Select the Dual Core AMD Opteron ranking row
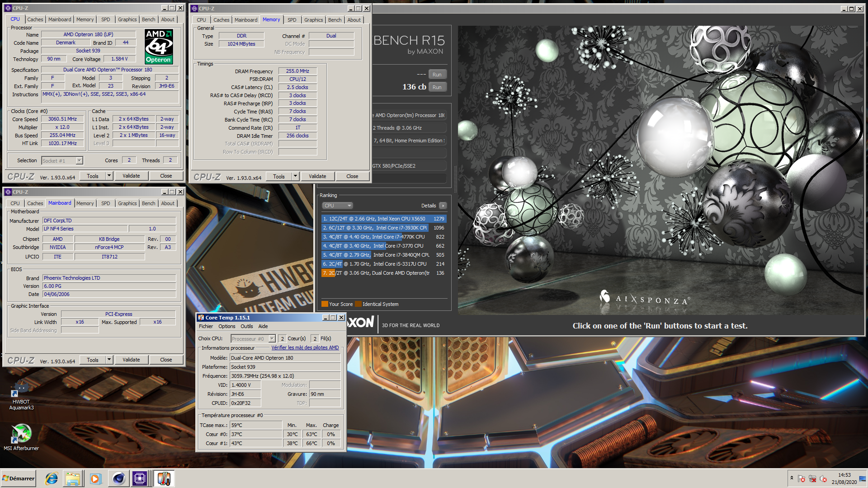Screen dimensions: 868x488 (x=384, y=273)
